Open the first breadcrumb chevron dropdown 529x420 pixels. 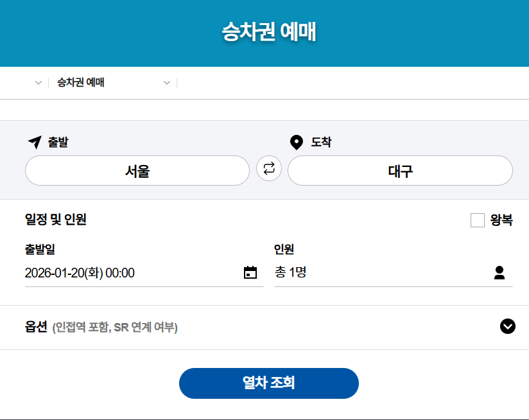pos(39,83)
